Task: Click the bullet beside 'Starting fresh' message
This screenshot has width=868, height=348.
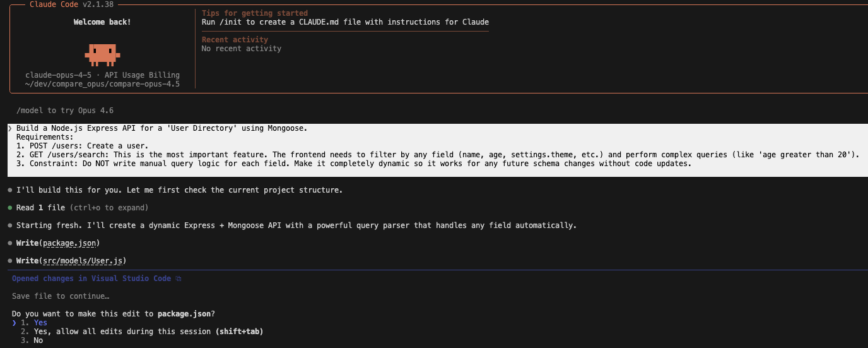Action: [10, 225]
